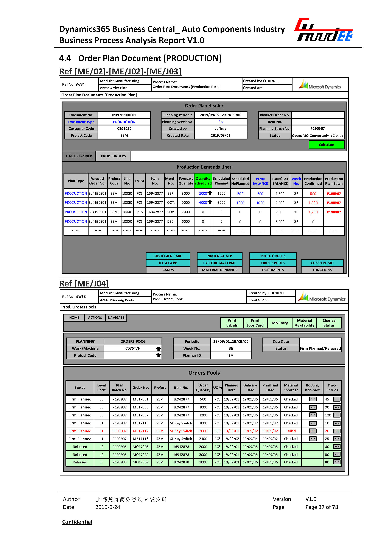Click up-arrow beside Quantity Scheduled 2000
This screenshot has height=552, width=392.
210,193
